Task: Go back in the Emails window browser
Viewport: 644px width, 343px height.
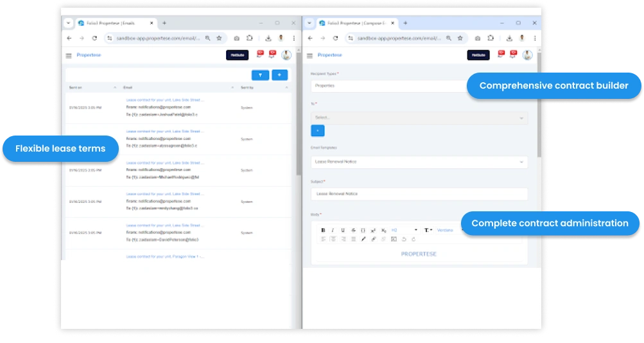Action: [x=69, y=38]
